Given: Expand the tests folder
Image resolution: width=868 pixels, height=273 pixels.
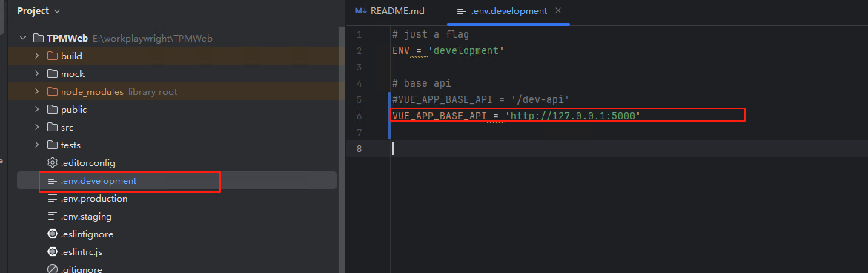Looking at the screenshot, I should tap(36, 145).
